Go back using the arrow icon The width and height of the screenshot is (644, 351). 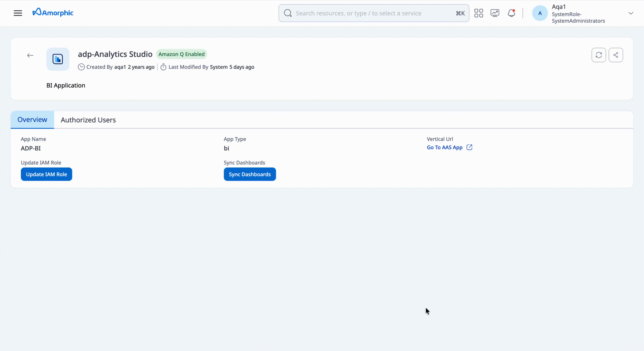[x=30, y=56]
